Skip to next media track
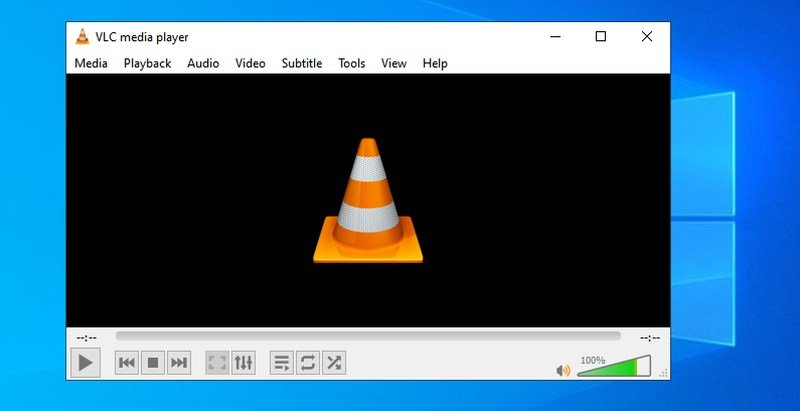This screenshot has width=800, height=411. coord(179,363)
